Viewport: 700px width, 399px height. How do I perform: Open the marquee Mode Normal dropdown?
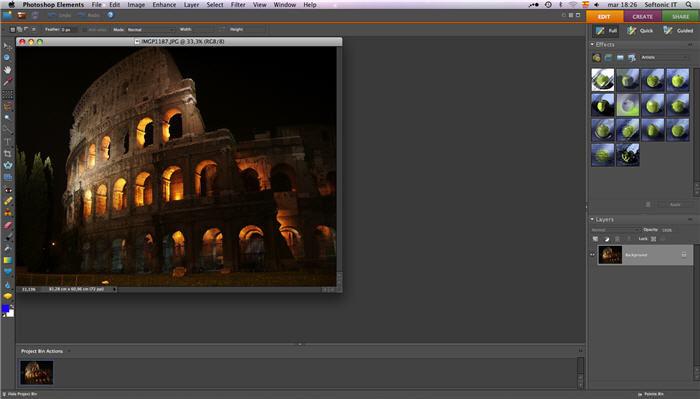tap(150, 29)
